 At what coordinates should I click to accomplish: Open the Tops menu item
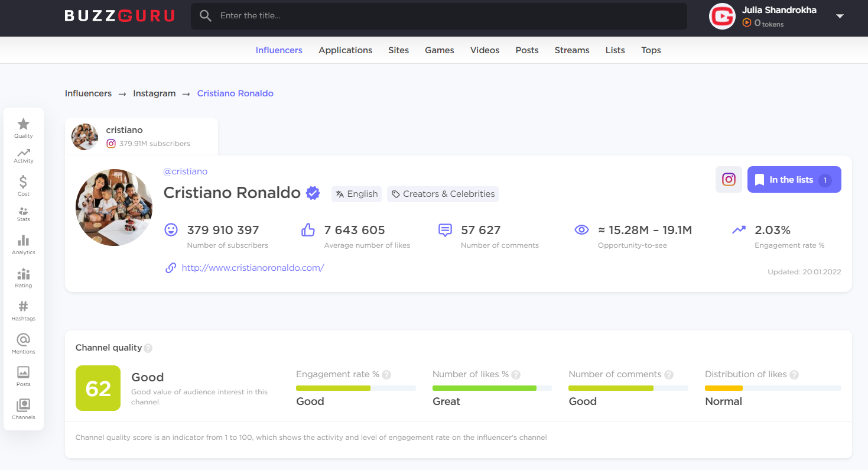(x=651, y=50)
